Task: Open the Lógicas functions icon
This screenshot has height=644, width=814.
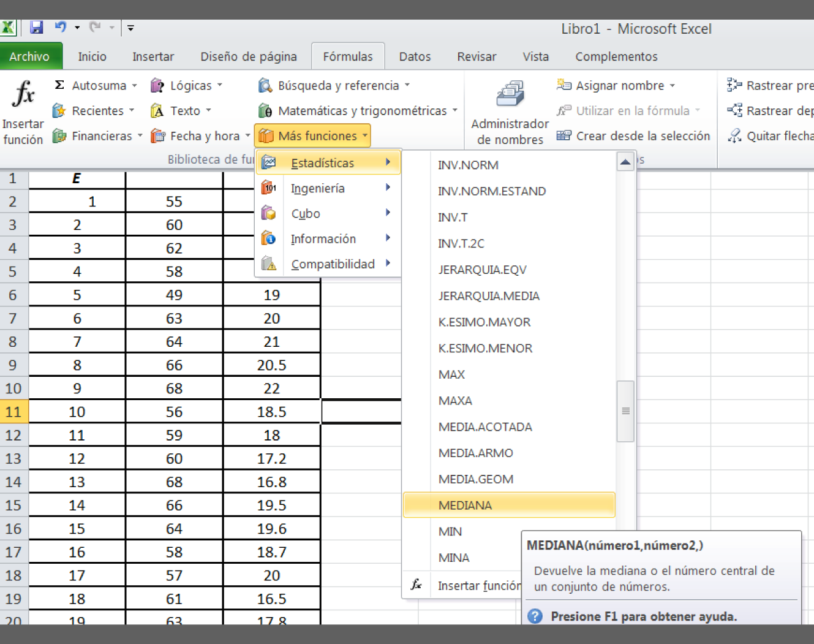Action: point(157,85)
